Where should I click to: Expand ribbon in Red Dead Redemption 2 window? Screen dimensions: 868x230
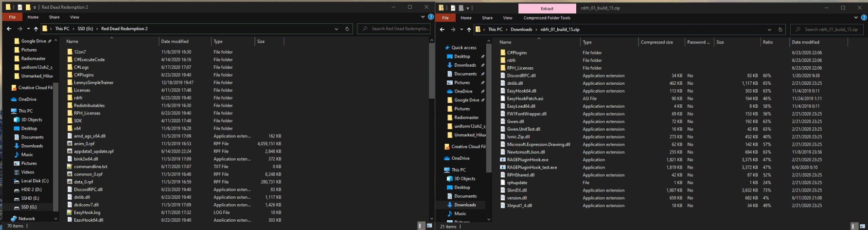[x=424, y=17]
